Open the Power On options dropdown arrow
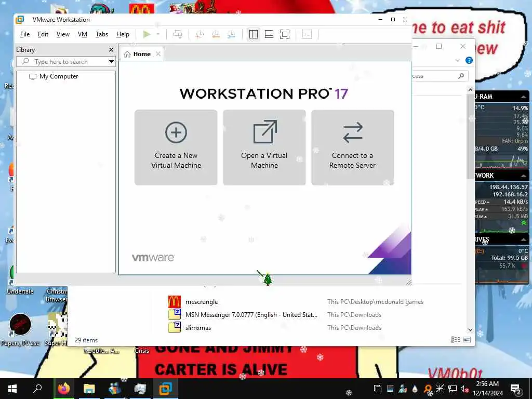Viewport: 532px width, 399px height. tap(158, 34)
